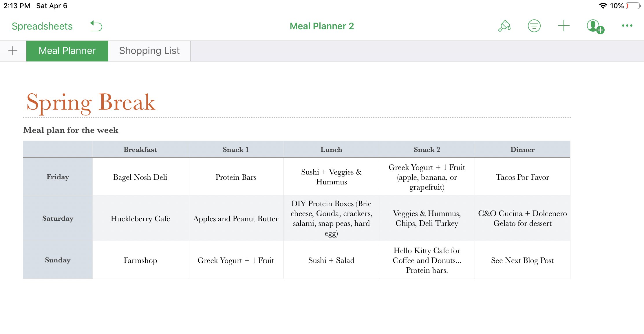Screen dimensions: 644x334
Task: Select the Snack 2 column header
Action: pos(427,150)
